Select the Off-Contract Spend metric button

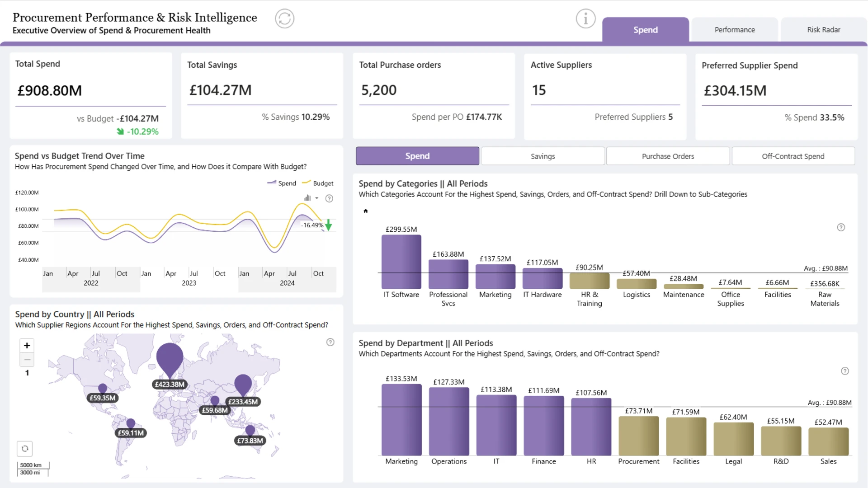coord(793,156)
